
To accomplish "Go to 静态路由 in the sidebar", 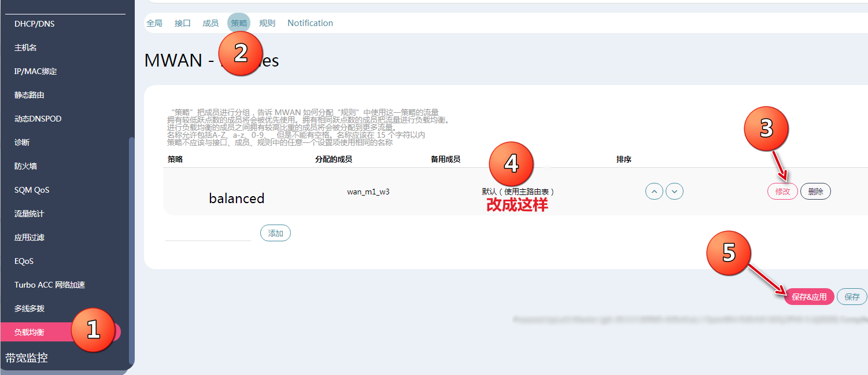I will [29, 95].
